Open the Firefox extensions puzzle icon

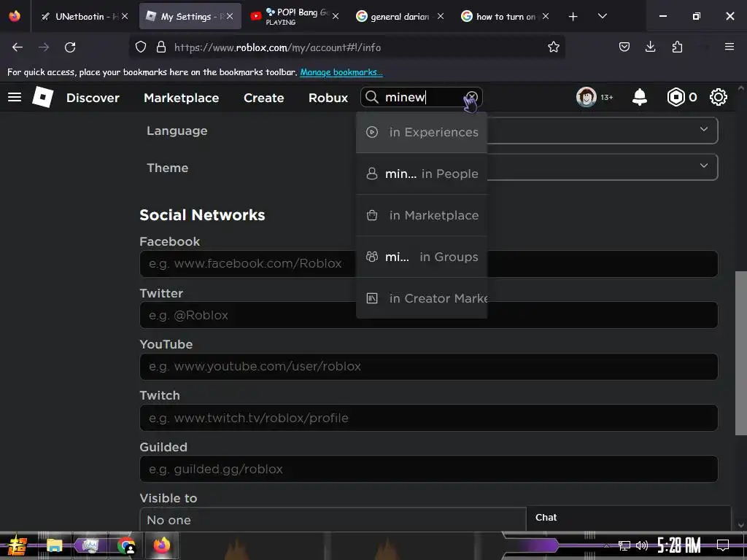pyautogui.click(x=677, y=47)
